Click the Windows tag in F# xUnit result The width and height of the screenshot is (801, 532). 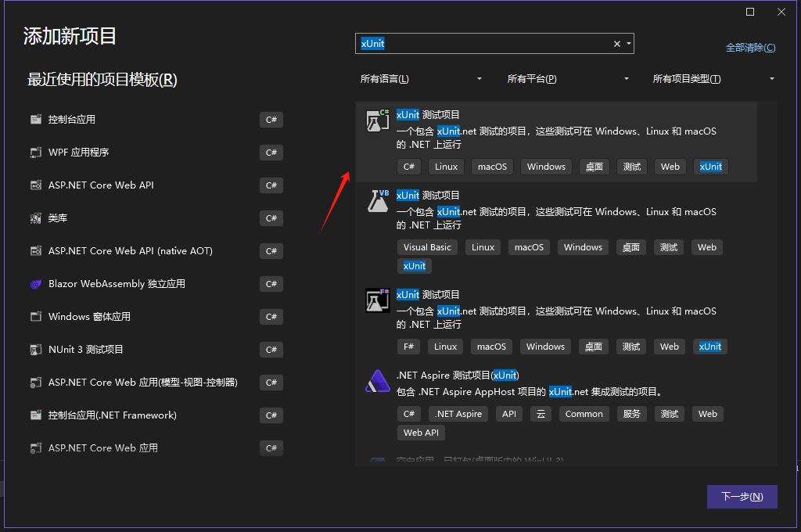(545, 347)
